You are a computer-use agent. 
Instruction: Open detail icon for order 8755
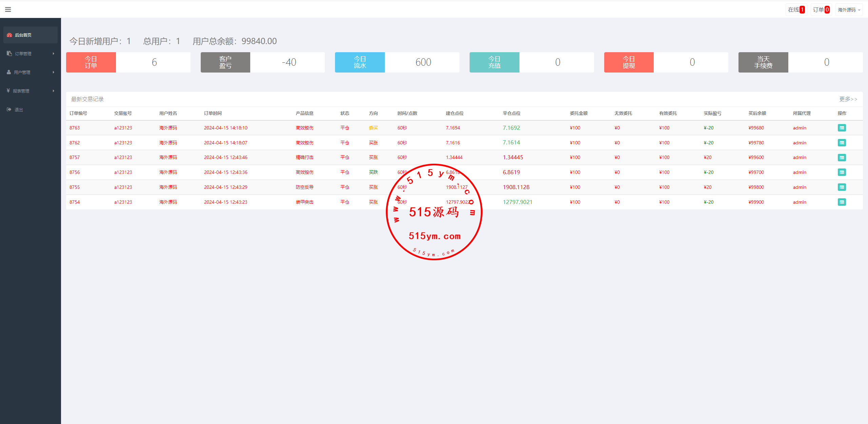[842, 187]
